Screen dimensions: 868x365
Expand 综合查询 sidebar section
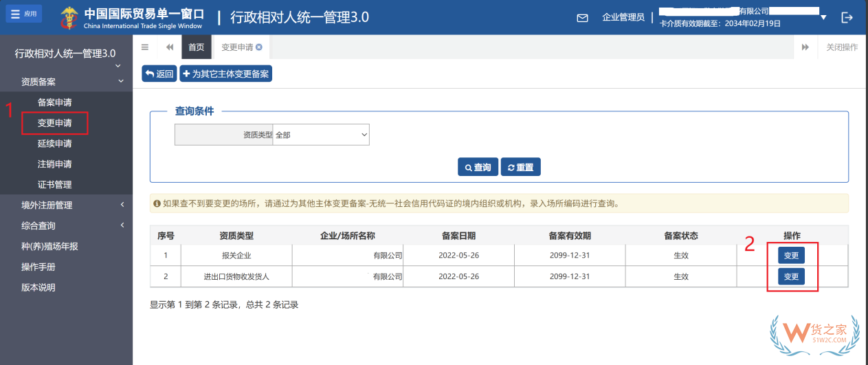[x=66, y=225]
